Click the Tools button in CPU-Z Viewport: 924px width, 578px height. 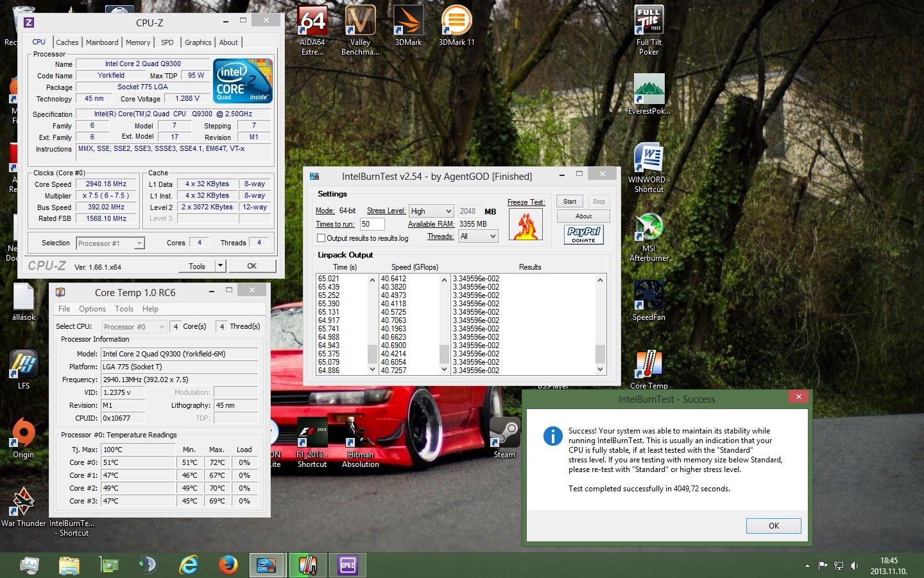pyautogui.click(x=196, y=266)
